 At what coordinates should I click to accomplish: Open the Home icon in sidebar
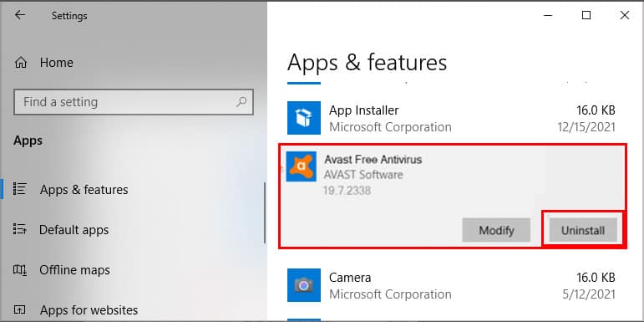point(21,63)
